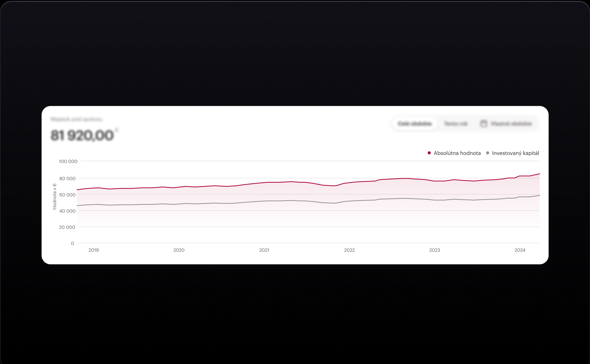Select the 2023 x-axis label
The image size is (590, 364).
click(x=435, y=250)
